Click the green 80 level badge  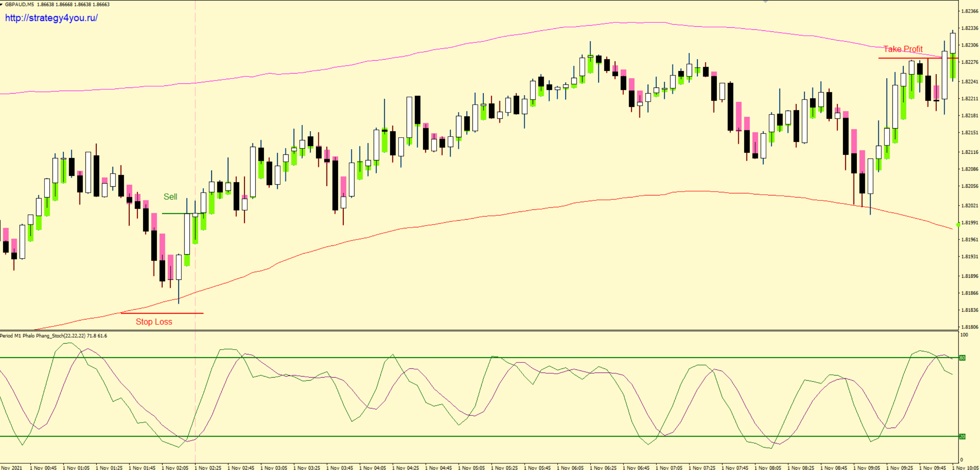tap(962, 358)
